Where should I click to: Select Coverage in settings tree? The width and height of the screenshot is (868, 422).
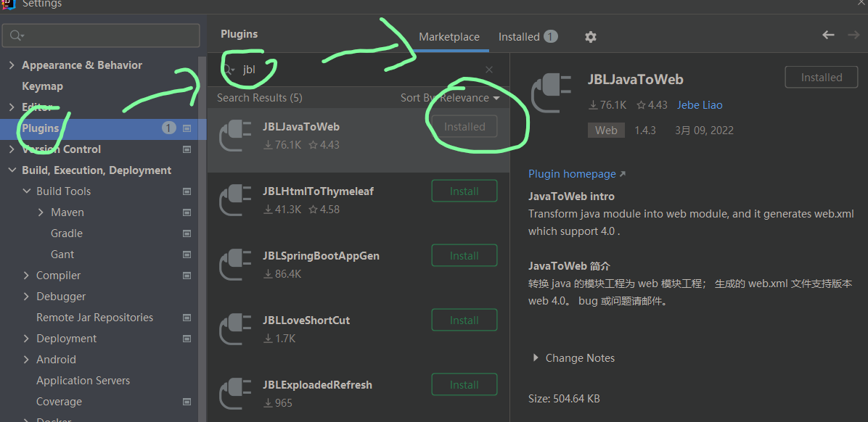(59, 402)
